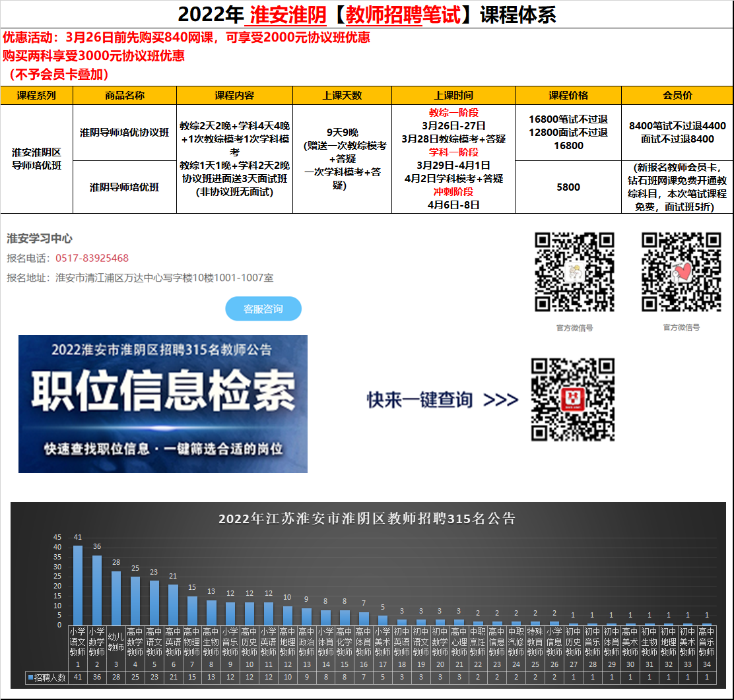Click the 淮阴导师培优协议班 product cell
The width and height of the screenshot is (734, 700).
[x=125, y=132]
